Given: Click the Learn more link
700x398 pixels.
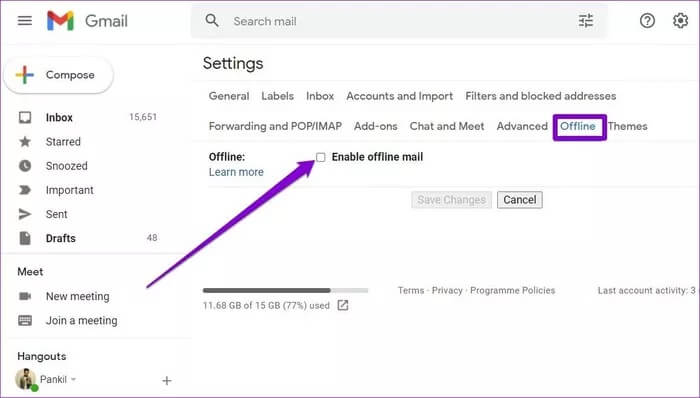Looking at the screenshot, I should click(x=236, y=172).
